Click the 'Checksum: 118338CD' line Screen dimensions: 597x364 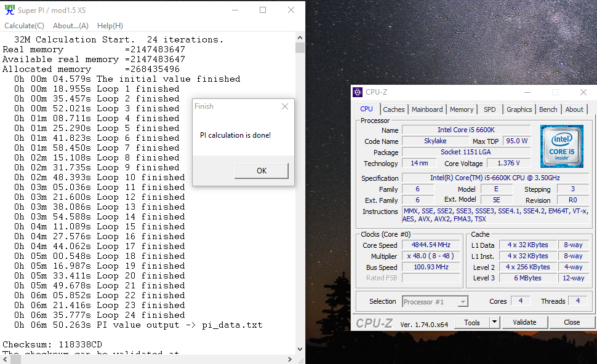pyautogui.click(x=52, y=344)
